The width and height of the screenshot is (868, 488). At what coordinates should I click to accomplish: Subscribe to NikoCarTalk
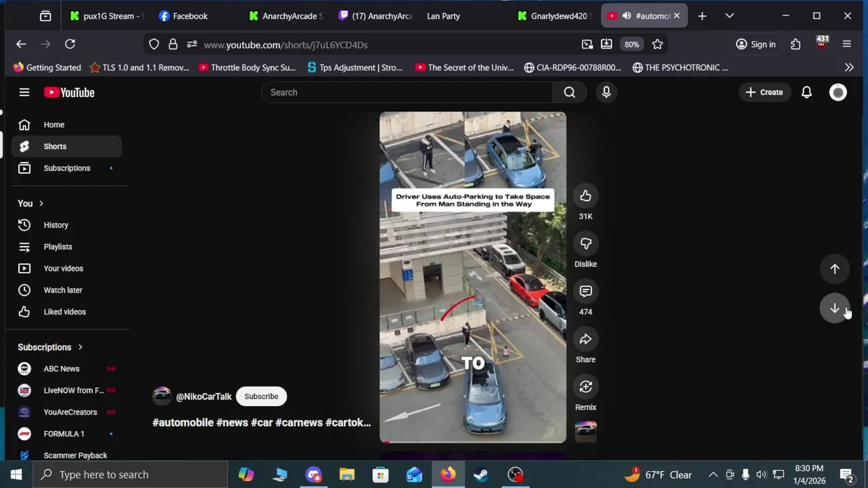[x=261, y=396]
